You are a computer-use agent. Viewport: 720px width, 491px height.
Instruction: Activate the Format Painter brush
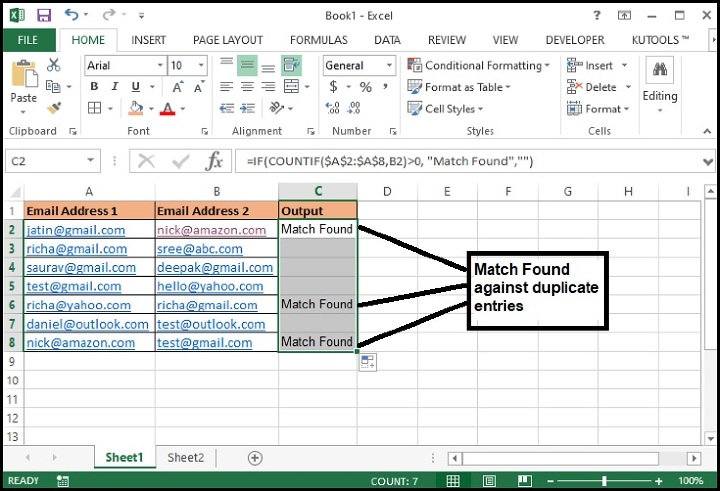tap(54, 108)
